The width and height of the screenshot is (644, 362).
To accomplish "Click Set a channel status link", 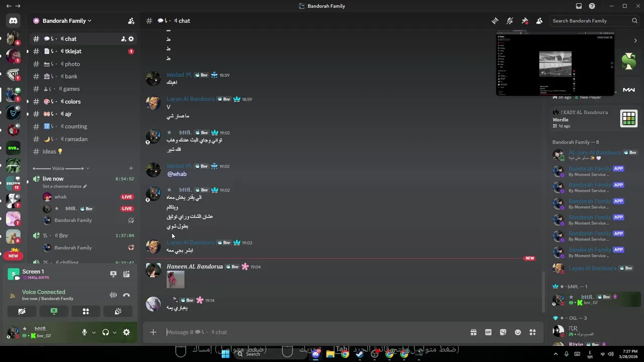I will tap(65, 186).
